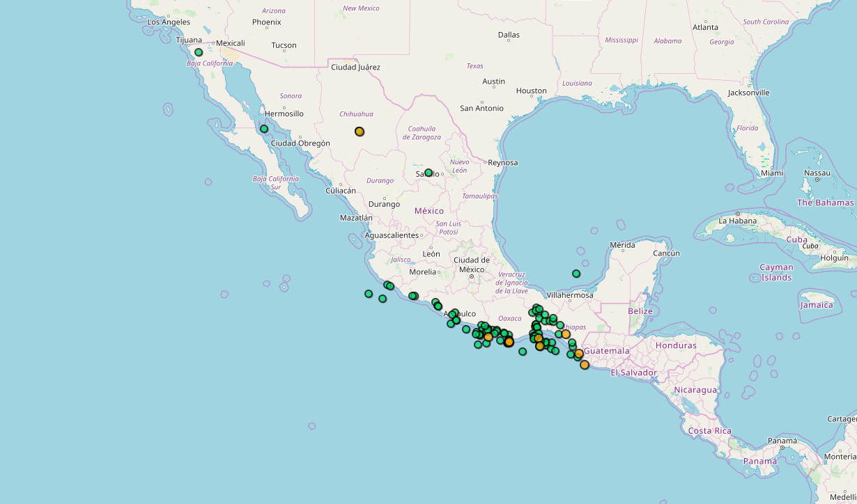Viewport: 857px width, 504px height.
Task: Click the Reynosa label
Action: (x=503, y=163)
